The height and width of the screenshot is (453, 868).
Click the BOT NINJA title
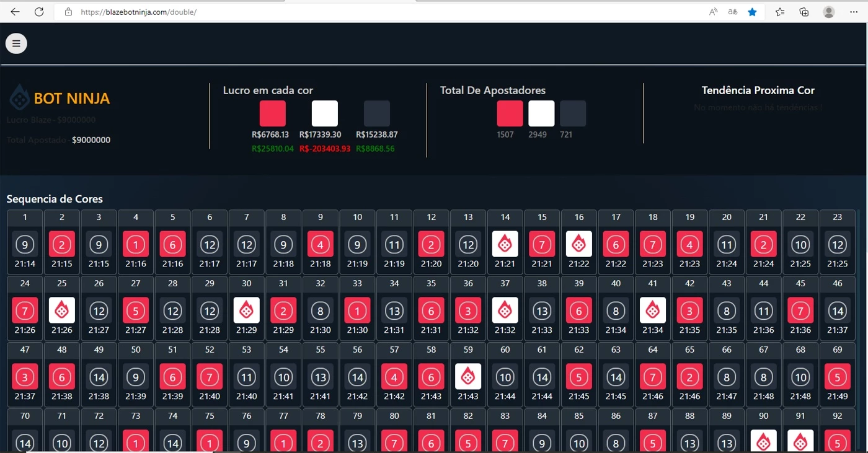point(72,98)
